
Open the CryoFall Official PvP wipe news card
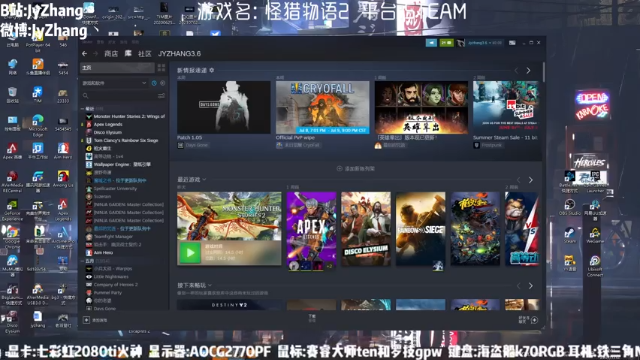click(322, 107)
